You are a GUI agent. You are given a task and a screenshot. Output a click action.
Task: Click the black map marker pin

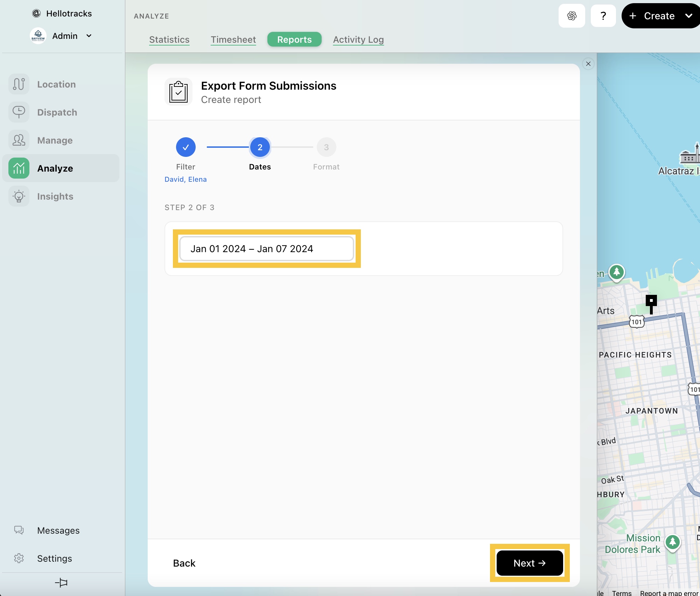tap(651, 302)
